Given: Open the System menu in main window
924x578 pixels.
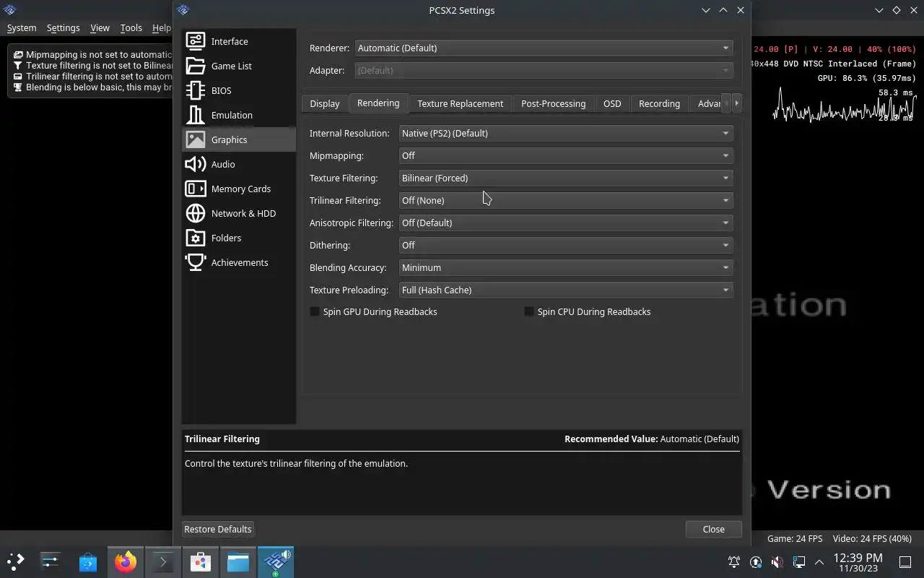Looking at the screenshot, I should (x=22, y=27).
